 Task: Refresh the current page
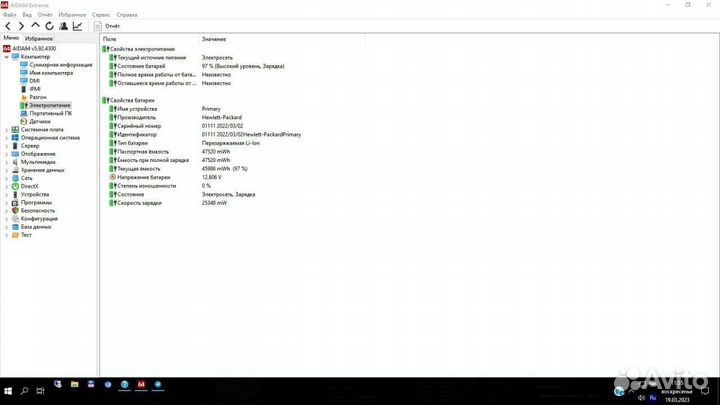[x=49, y=26]
